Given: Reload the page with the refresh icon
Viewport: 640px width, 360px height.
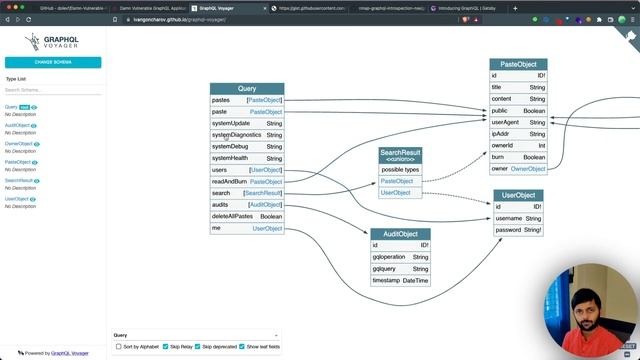Looking at the screenshot, I should coord(29,19).
